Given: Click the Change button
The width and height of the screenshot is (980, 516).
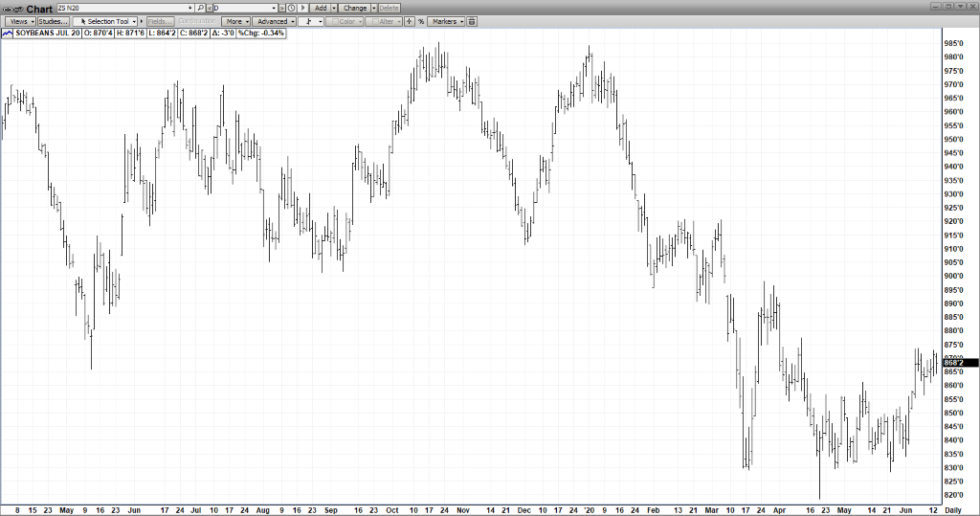Looking at the screenshot, I should tap(354, 8).
